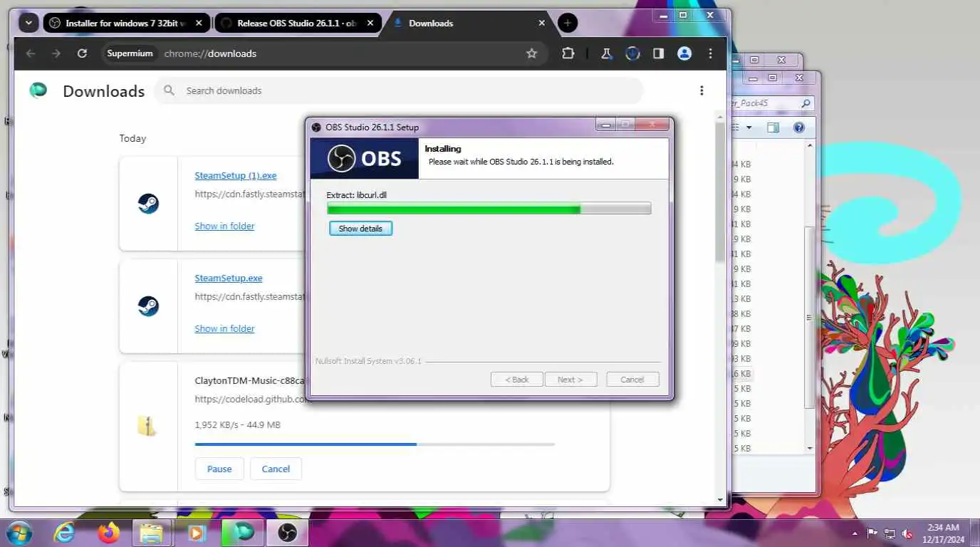Image resolution: width=980 pixels, height=547 pixels.
Task: Click the Next button in OBS Setup
Action: (570, 380)
